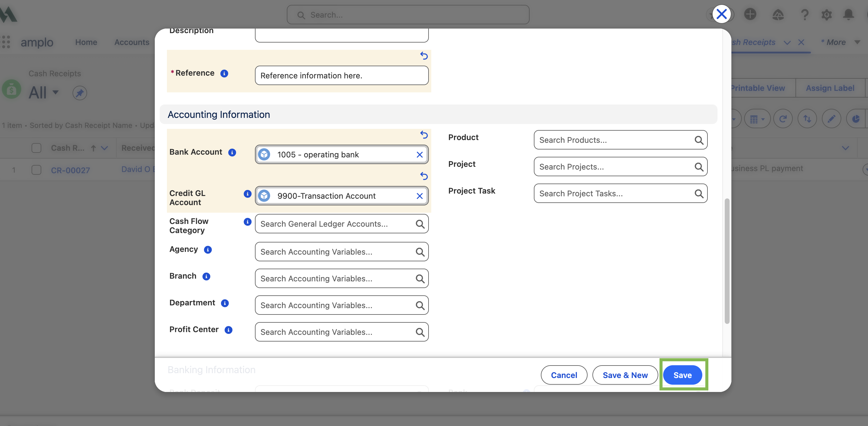This screenshot has height=426, width=868.
Task: Click the search icon in Product field
Action: click(x=699, y=140)
